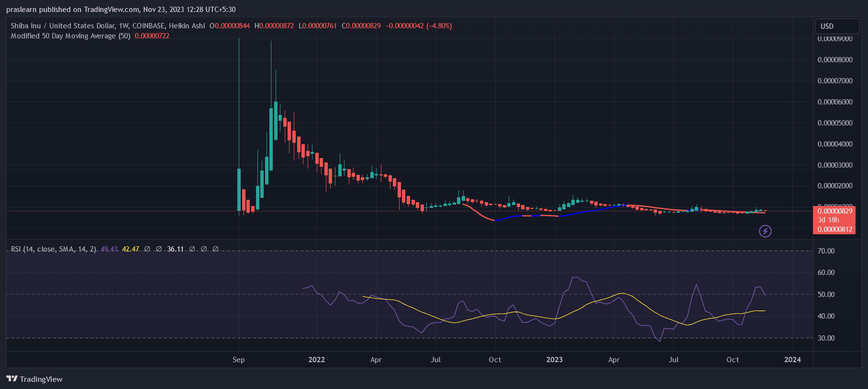Click the purple RSI value 49.43
The image size is (868, 389).
click(x=109, y=249)
